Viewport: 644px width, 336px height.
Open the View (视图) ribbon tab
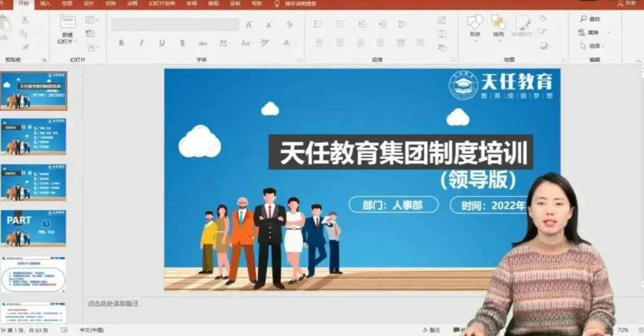(213, 3)
